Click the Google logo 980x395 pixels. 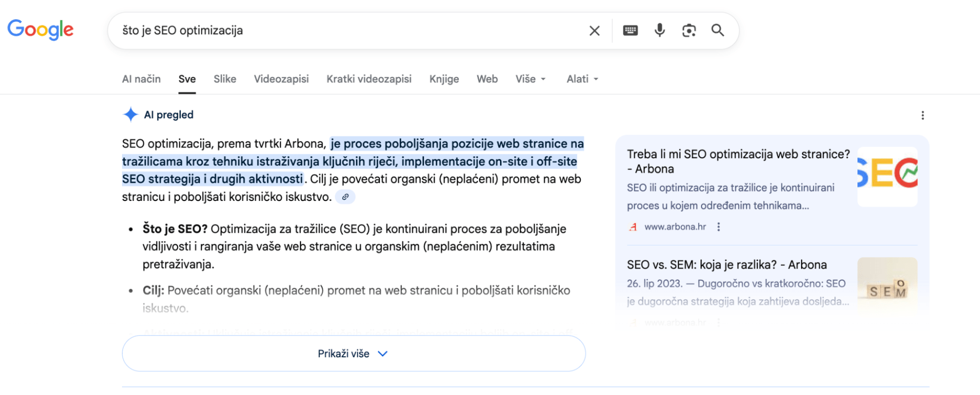pos(40,30)
